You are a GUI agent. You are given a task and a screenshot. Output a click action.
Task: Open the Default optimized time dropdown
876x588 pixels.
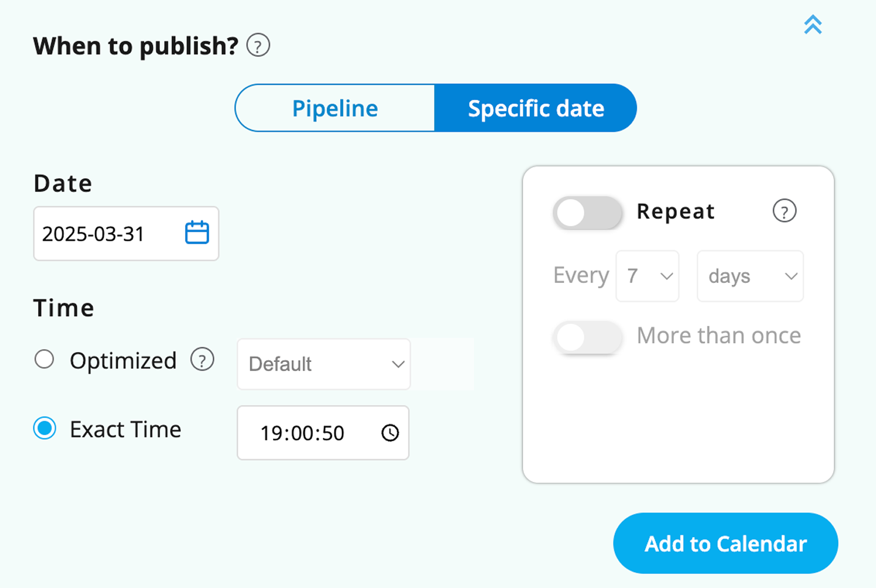(323, 364)
